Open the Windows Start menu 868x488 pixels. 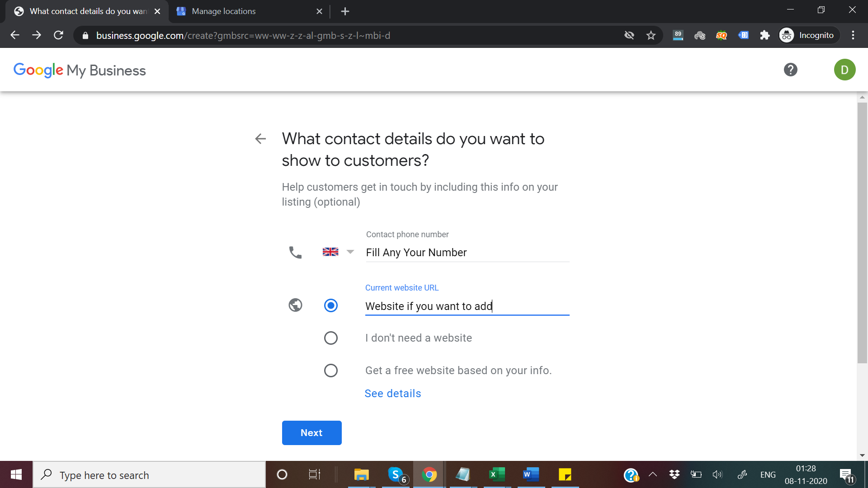[x=16, y=474]
